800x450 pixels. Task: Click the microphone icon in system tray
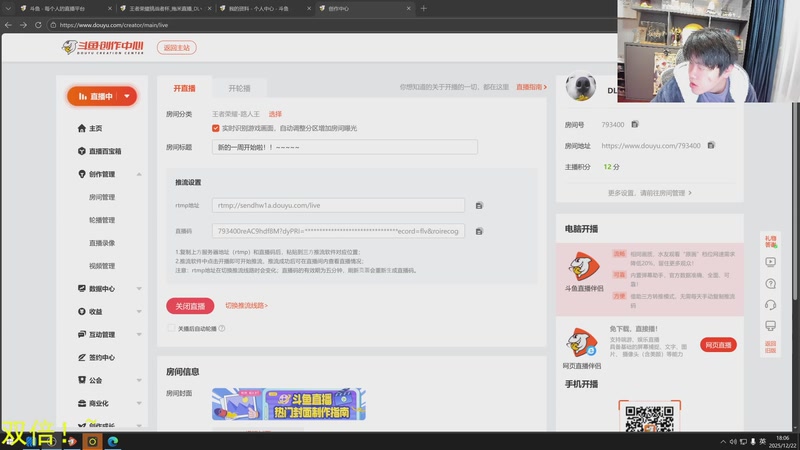[x=753, y=441]
